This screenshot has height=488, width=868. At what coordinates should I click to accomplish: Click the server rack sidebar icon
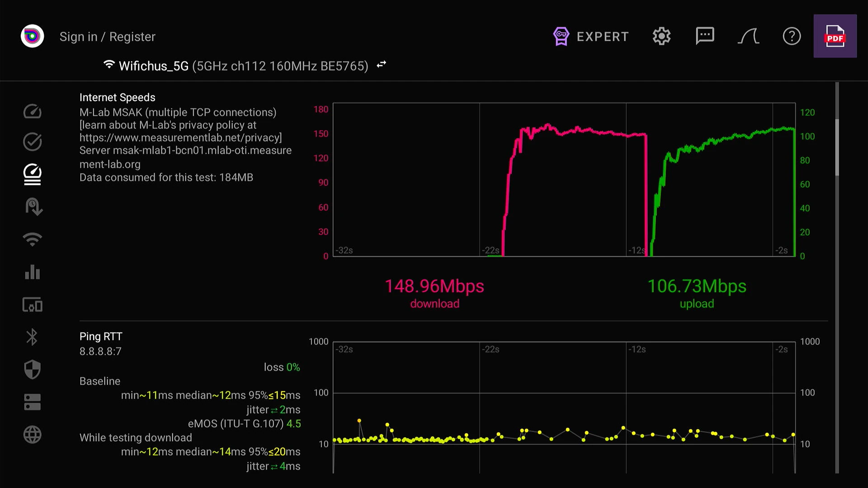click(x=32, y=402)
